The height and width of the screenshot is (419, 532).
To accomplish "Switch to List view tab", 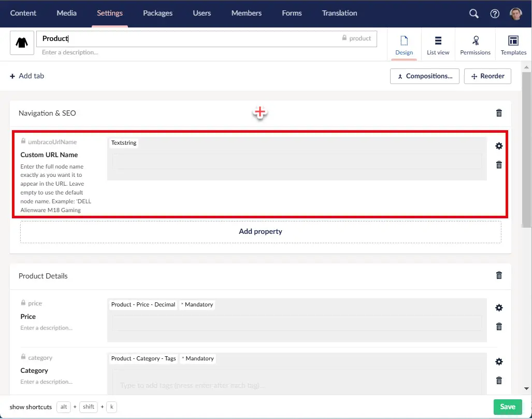I will [x=438, y=44].
